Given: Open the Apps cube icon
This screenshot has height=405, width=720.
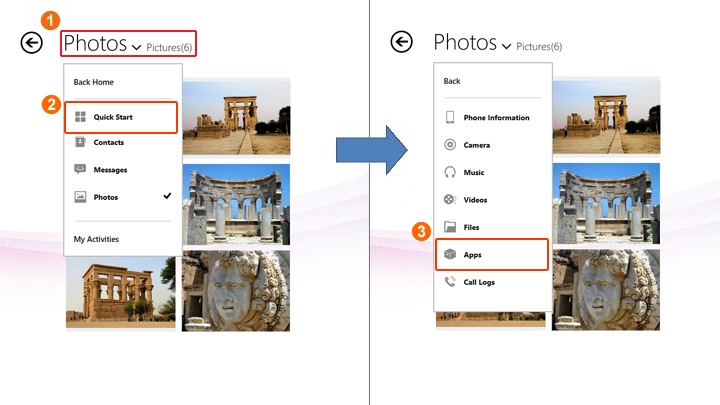Looking at the screenshot, I should tap(450, 255).
